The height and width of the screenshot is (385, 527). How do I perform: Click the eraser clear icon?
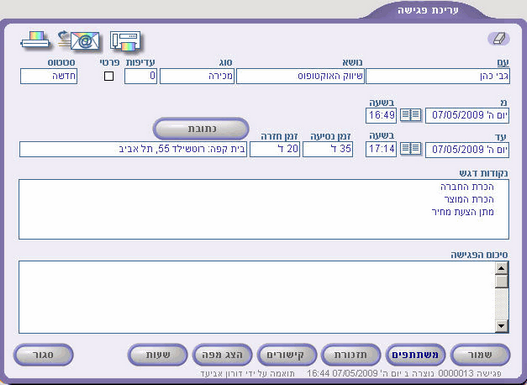click(x=499, y=39)
